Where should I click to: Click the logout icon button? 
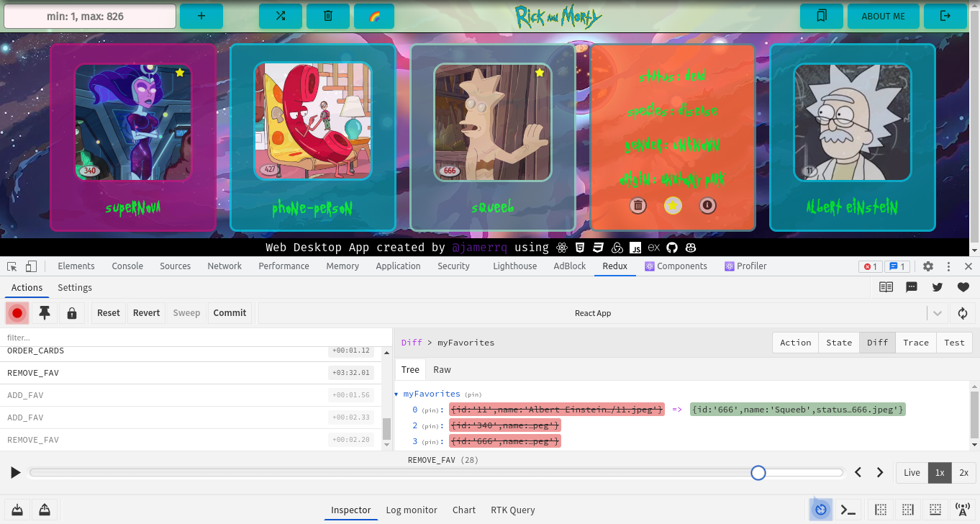click(x=945, y=16)
